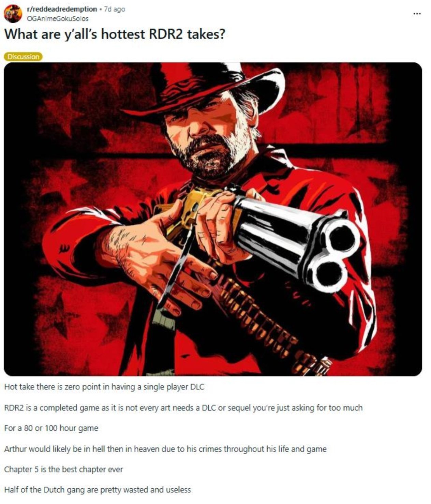Viewport: 431px width, 504px height.
Task: Open the r/reddeadredemption subreddit avatar
Action: (13, 13)
